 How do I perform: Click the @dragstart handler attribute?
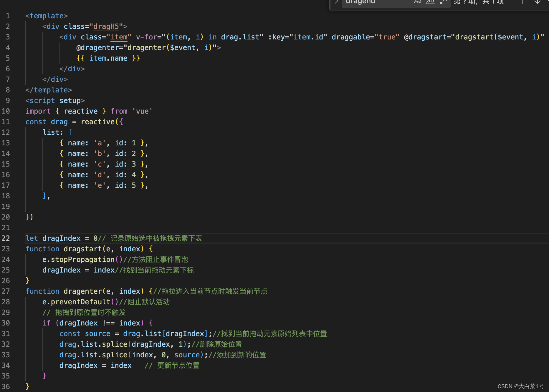pyautogui.click(x=474, y=37)
